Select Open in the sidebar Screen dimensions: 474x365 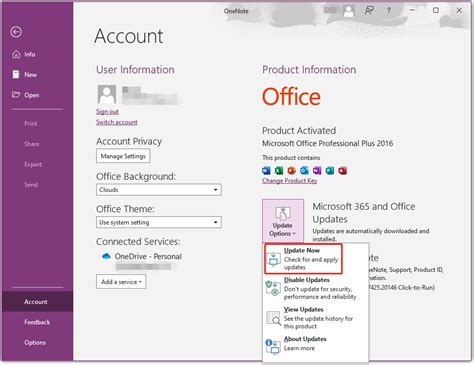(26, 95)
